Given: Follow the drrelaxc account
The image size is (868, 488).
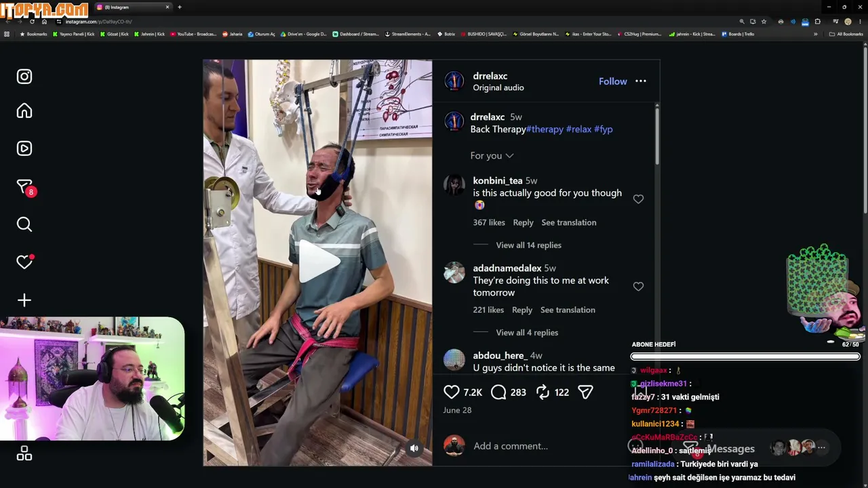Looking at the screenshot, I should click(x=613, y=81).
